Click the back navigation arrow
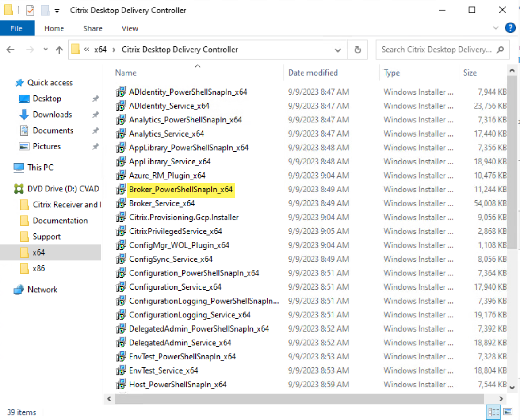Screen dimensions: 520x420 10,50
